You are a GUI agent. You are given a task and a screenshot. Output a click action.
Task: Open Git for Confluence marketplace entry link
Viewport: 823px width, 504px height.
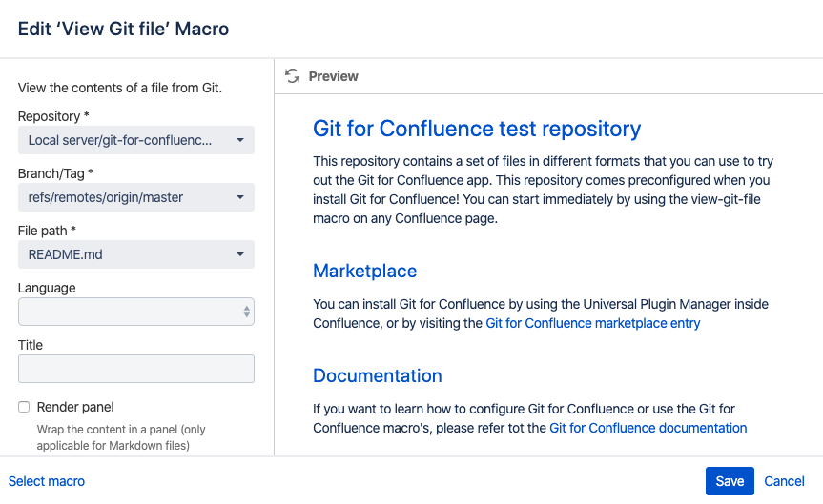592,323
